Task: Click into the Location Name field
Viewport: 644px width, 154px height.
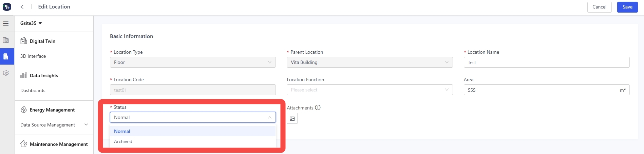Action: 546,63
